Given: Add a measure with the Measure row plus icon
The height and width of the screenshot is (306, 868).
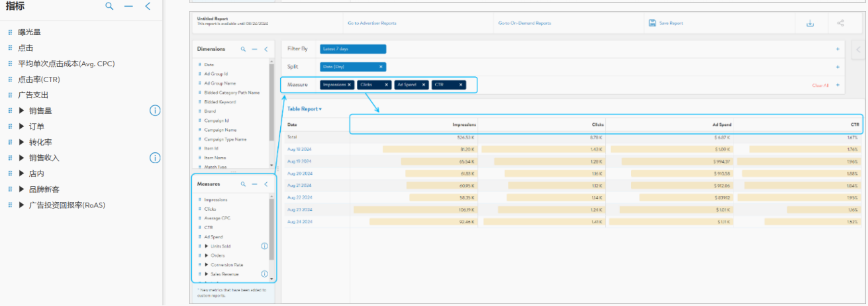Looking at the screenshot, I should pyautogui.click(x=838, y=85).
